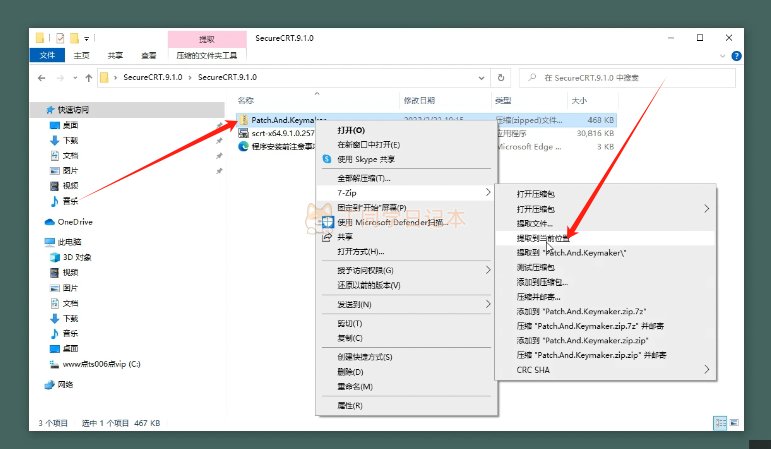
Task: Click the forward navigation arrow
Action: point(60,78)
